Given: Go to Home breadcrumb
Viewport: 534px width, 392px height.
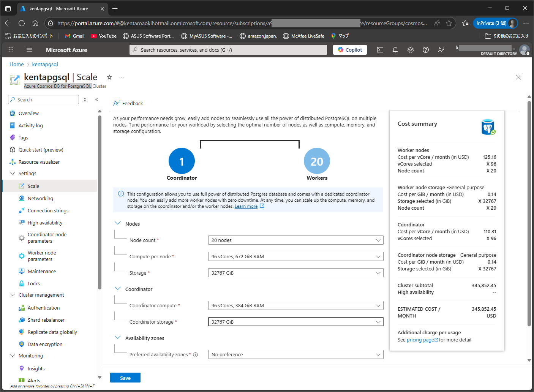Looking at the screenshot, I should 17,64.
